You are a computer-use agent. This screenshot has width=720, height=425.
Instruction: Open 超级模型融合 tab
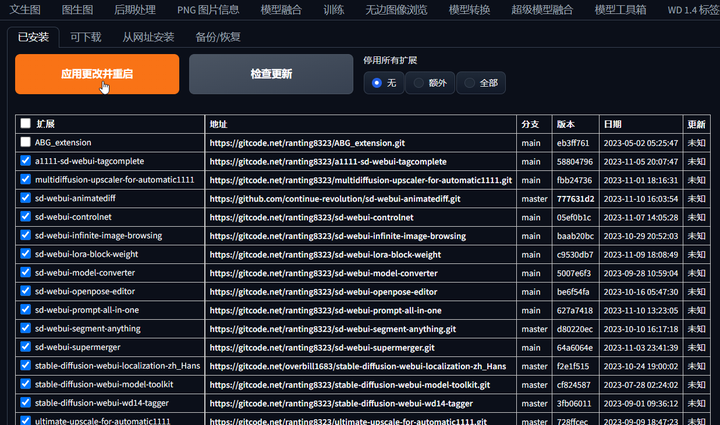(542, 10)
